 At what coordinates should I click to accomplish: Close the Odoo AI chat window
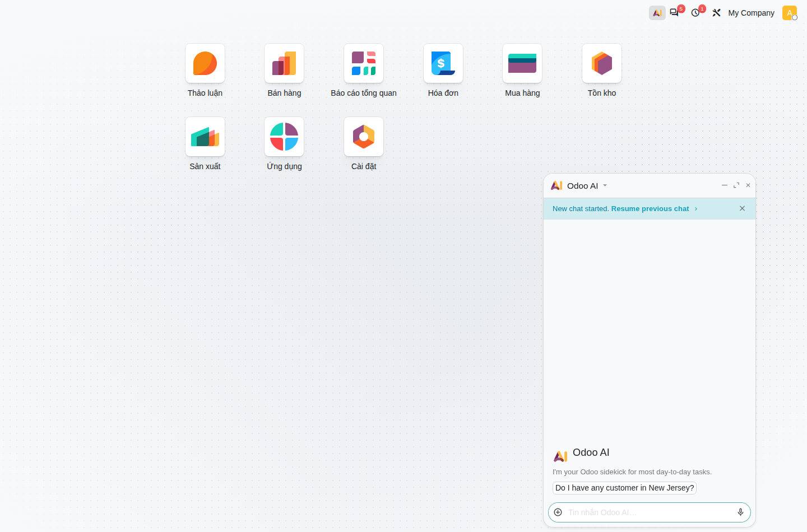click(748, 185)
